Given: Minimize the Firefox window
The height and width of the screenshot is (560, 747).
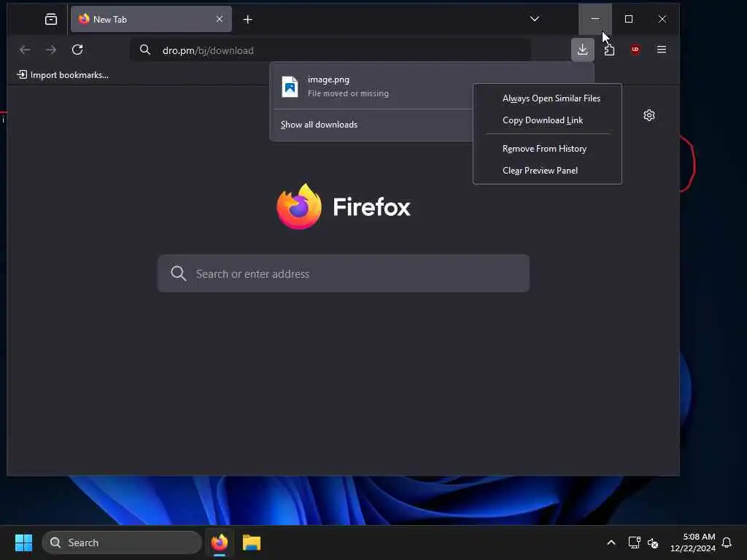Looking at the screenshot, I should click(595, 19).
